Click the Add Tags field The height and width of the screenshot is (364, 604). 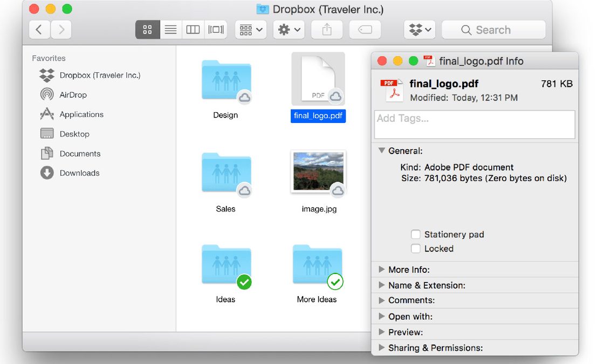click(475, 125)
